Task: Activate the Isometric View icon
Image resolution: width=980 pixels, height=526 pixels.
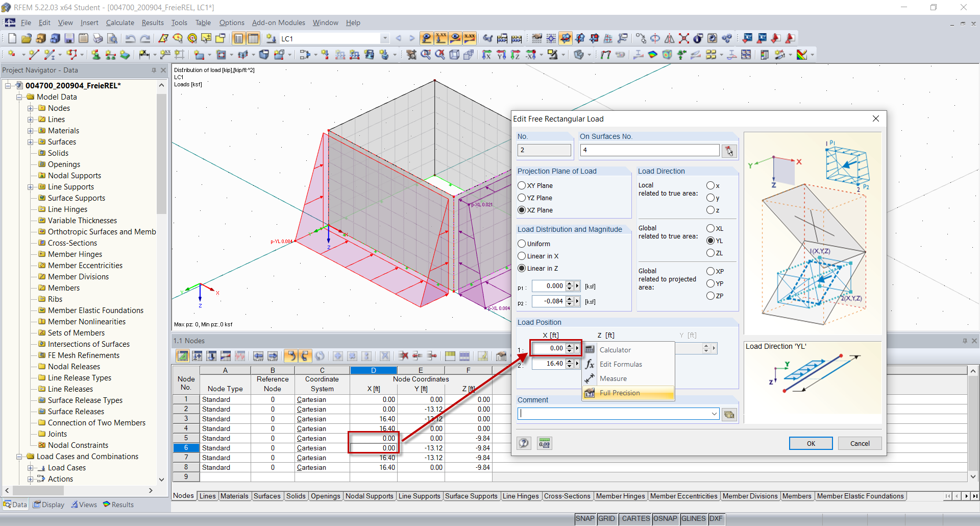Action: tap(454, 55)
